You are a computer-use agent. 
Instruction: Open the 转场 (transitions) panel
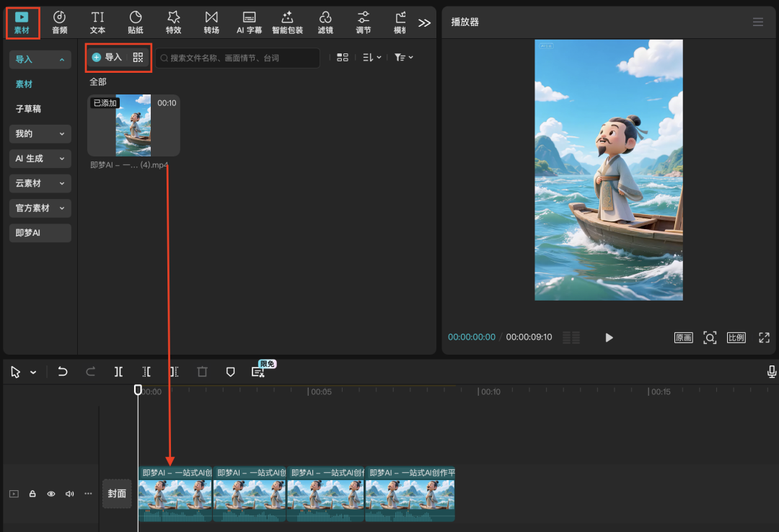pos(211,22)
